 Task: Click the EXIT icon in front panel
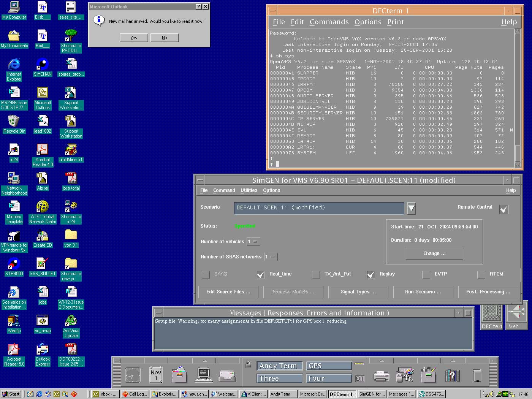click(x=359, y=378)
